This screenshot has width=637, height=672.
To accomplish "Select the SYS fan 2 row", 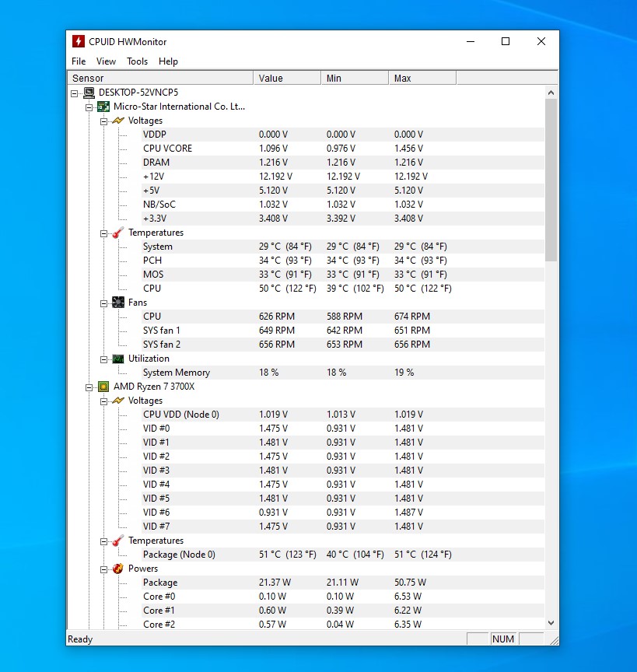I will tap(343, 345).
